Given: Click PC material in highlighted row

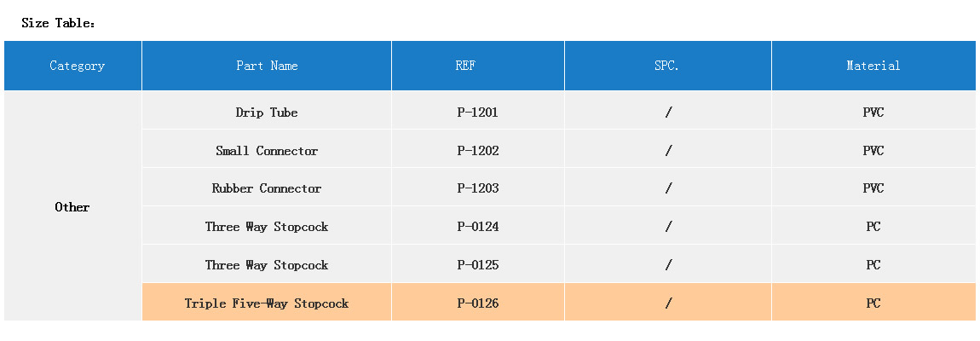Looking at the screenshot, I should point(873,303).
